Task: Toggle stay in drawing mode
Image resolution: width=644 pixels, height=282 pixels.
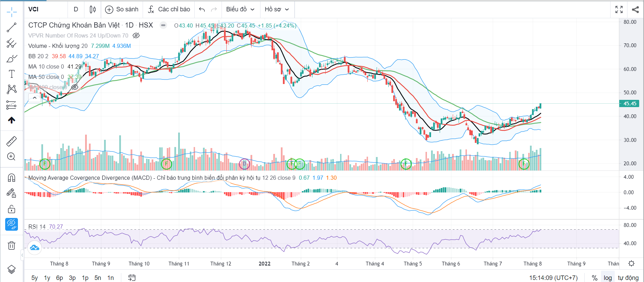Action: pyautogui.click(x=11, y=193)
